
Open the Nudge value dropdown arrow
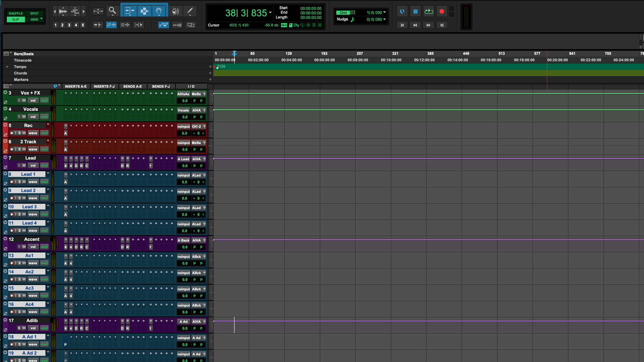(385, 19)
